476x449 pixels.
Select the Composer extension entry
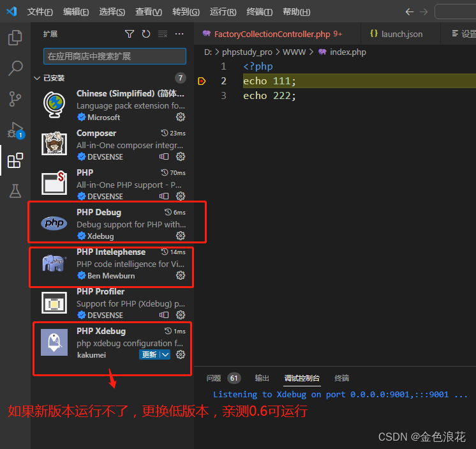[x=112, y=145]
